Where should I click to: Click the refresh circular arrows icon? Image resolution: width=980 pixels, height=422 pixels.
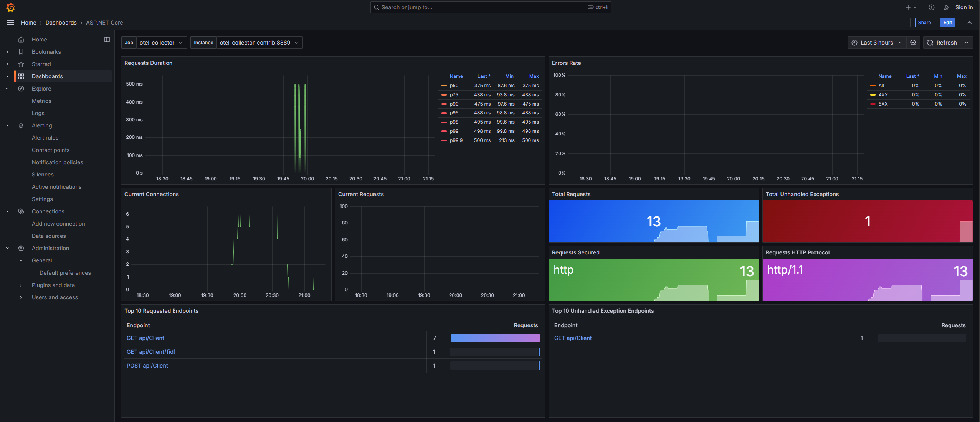(930, 43)
